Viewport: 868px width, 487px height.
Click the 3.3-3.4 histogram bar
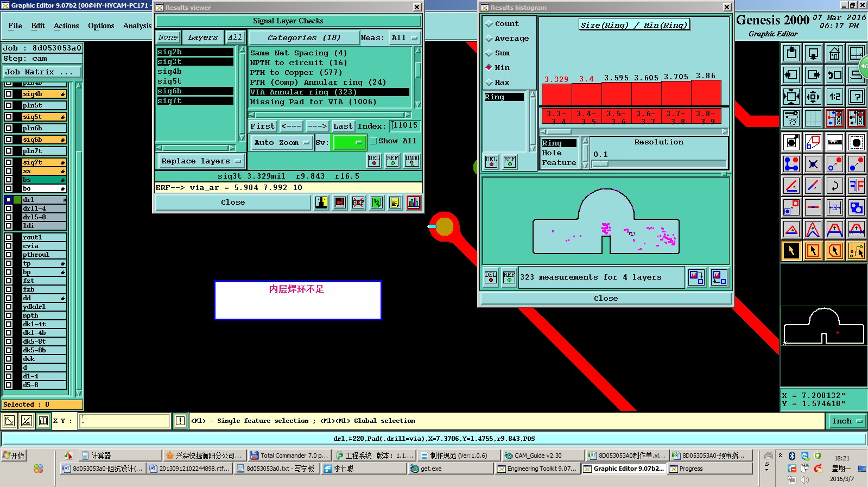tap(556, 94)
